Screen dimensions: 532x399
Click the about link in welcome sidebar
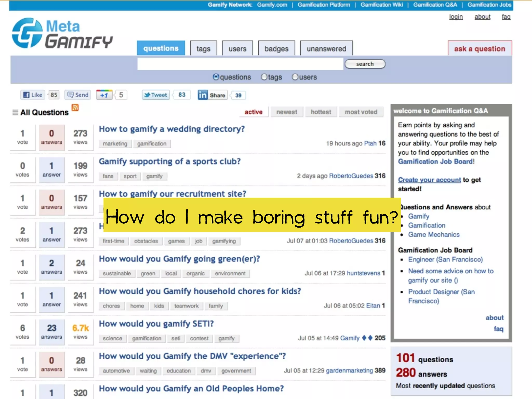[495, 318]
